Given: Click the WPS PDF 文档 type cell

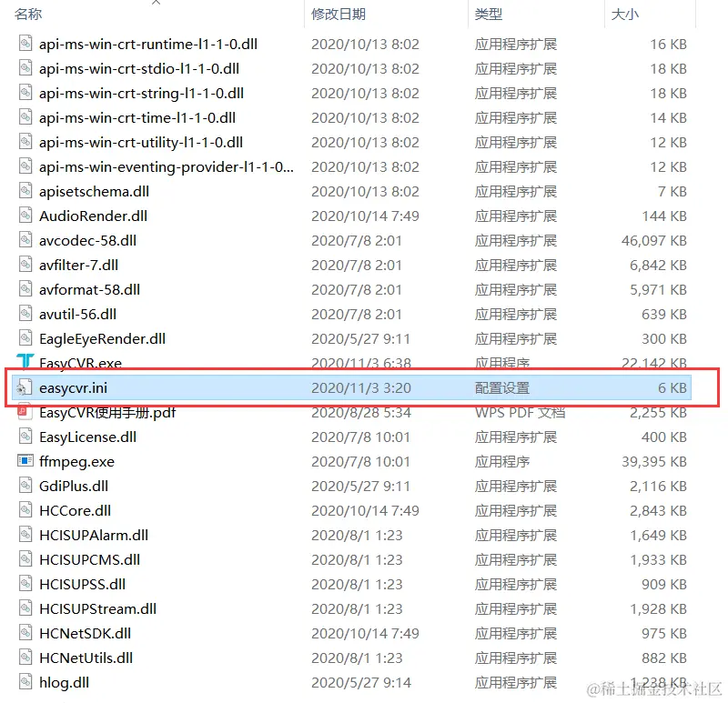Looking at the screenshot, I should pyautogui.click(x=520, y=413).
